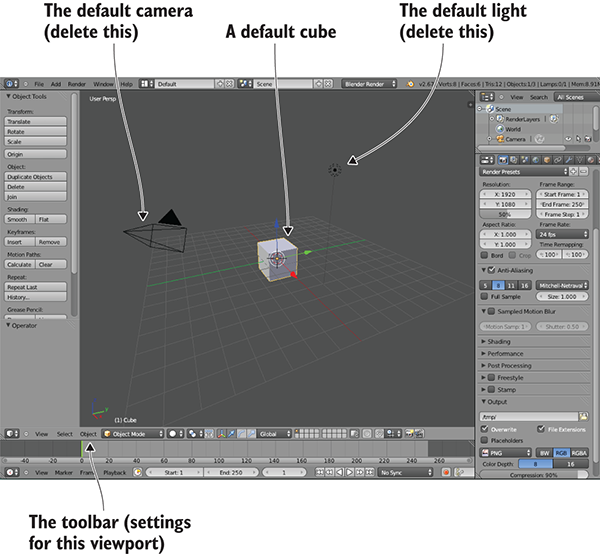The height and width of the screenshot is (554, 600).
Task: Open the World properties tab
Action: click(536, 160)
